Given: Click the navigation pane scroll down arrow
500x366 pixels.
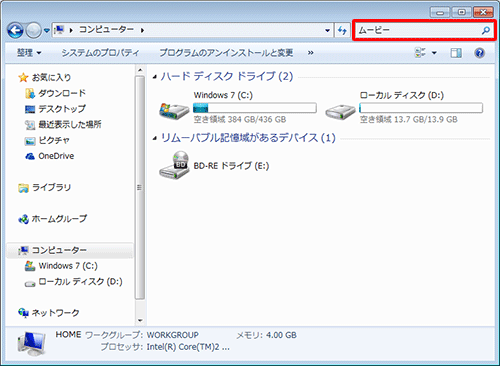Looking at the screenshot, I should tap(140, 320).
